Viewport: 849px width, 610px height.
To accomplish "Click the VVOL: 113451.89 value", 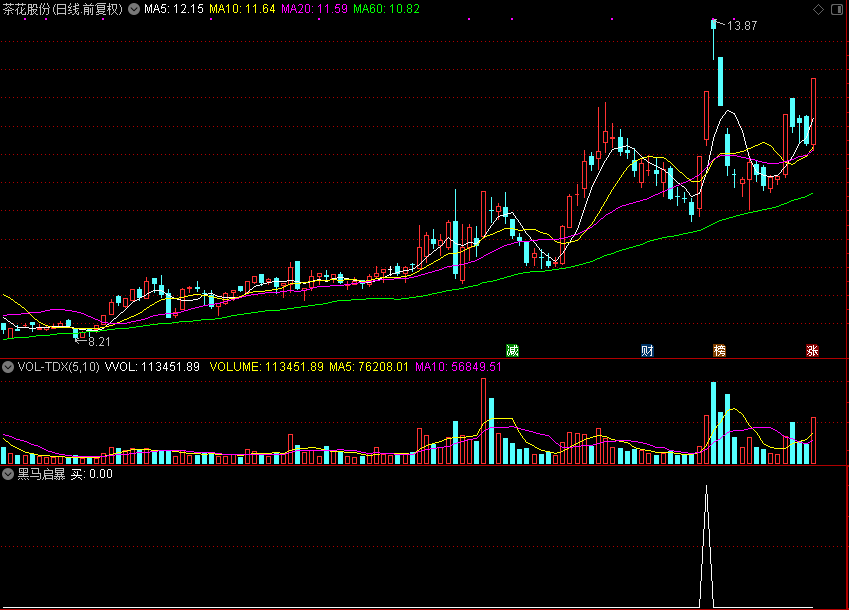I will 152,367.
